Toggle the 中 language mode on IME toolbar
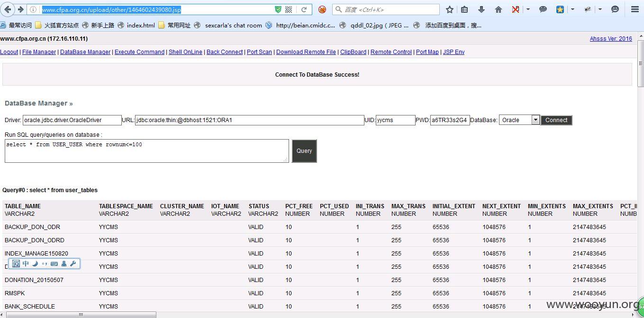 (26, 264)
